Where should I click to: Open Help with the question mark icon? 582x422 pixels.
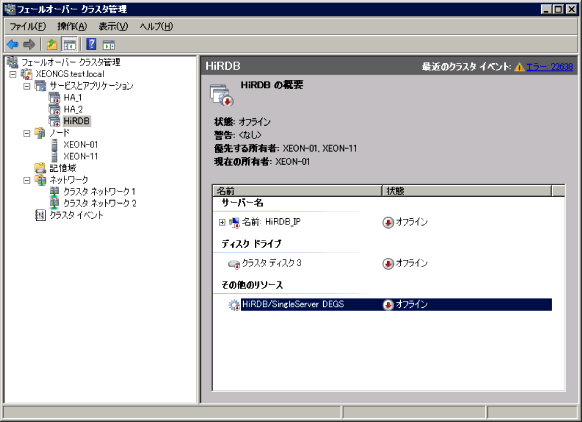(x=91, y=45)
